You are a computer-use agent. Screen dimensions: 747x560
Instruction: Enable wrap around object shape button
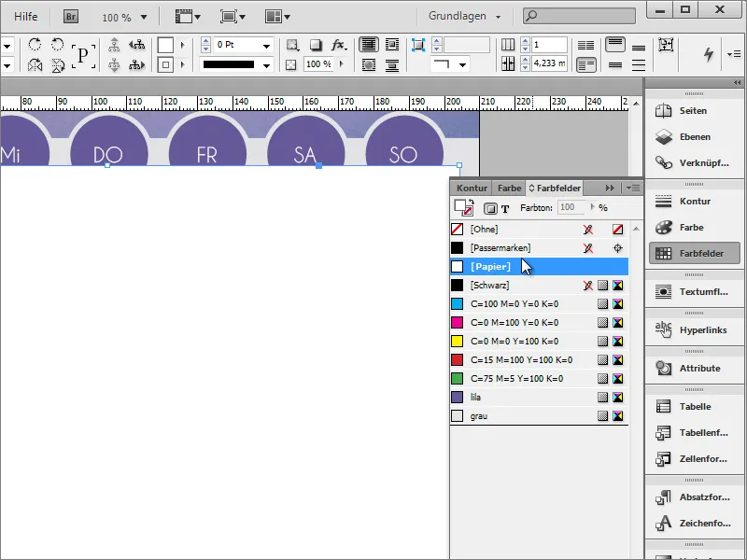click(368, 64)
